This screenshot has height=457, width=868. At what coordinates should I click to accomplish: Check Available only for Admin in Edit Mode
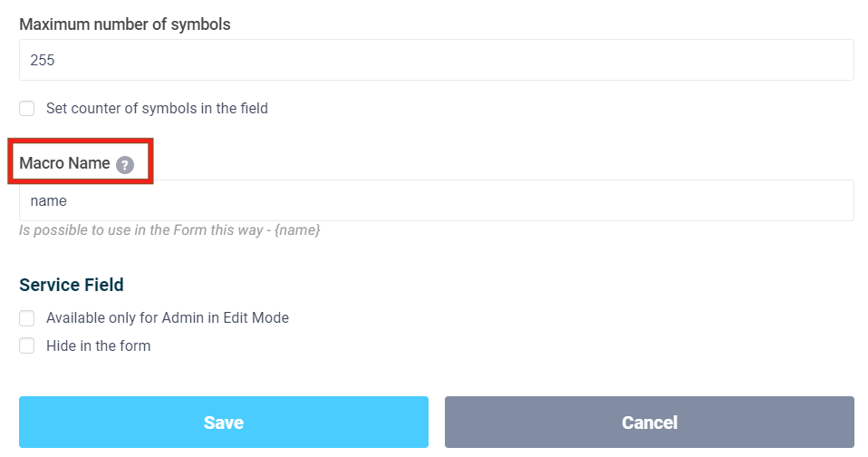[27, 318]
